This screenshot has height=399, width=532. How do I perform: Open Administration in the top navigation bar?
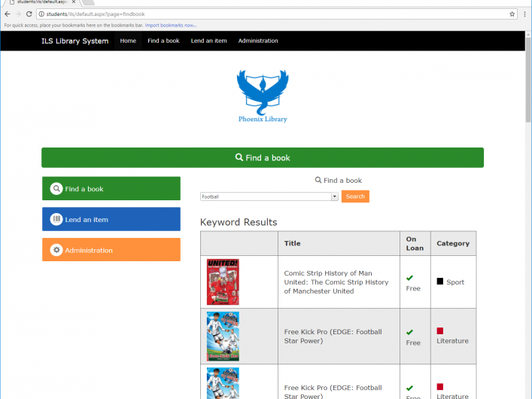(258, 41)
